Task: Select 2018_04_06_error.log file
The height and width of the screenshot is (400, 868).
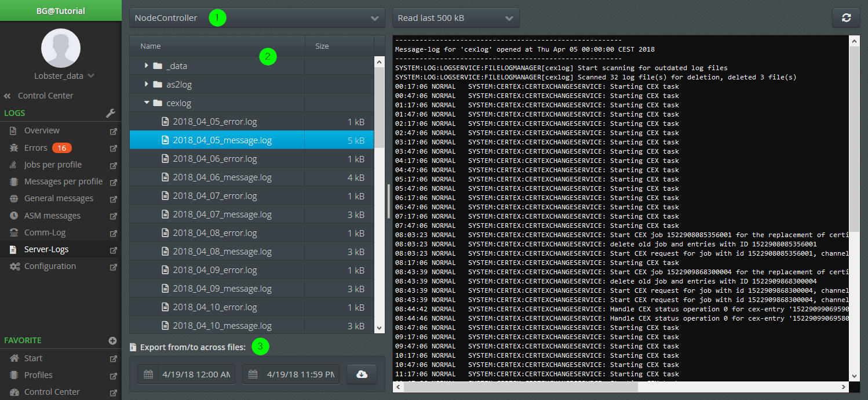Action: click(252, 159)
